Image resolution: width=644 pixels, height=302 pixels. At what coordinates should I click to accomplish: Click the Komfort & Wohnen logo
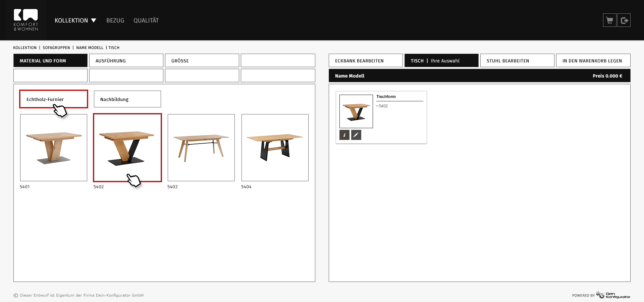click(26, 20)
